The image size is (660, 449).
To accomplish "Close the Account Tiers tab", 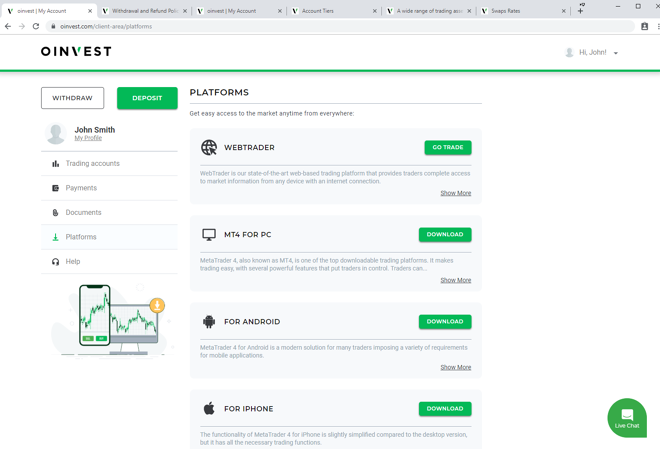I will tap(375, 11).
